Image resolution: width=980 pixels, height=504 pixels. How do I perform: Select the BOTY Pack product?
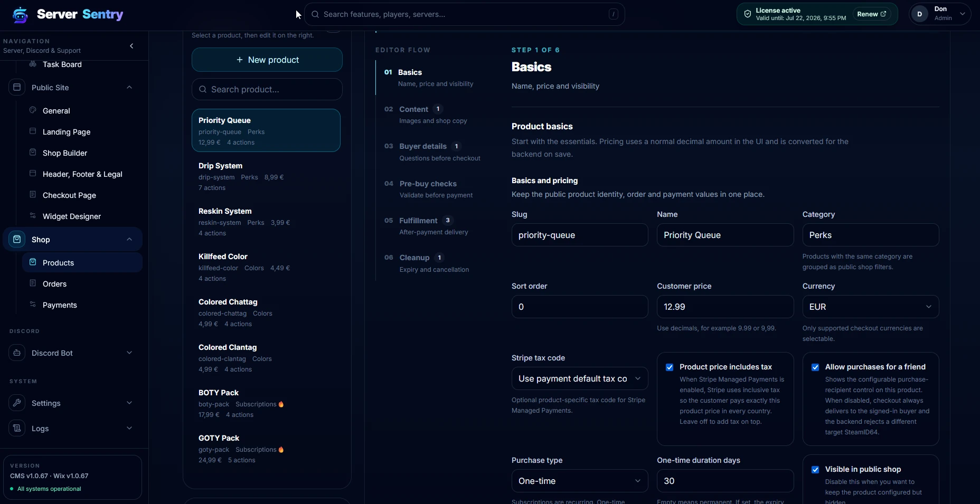[266, 403]
